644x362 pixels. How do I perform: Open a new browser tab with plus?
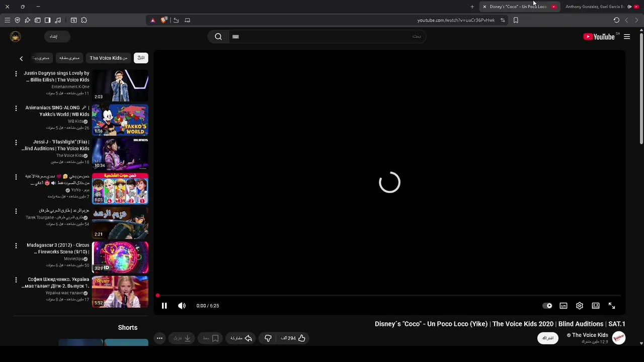click(472, 7)
